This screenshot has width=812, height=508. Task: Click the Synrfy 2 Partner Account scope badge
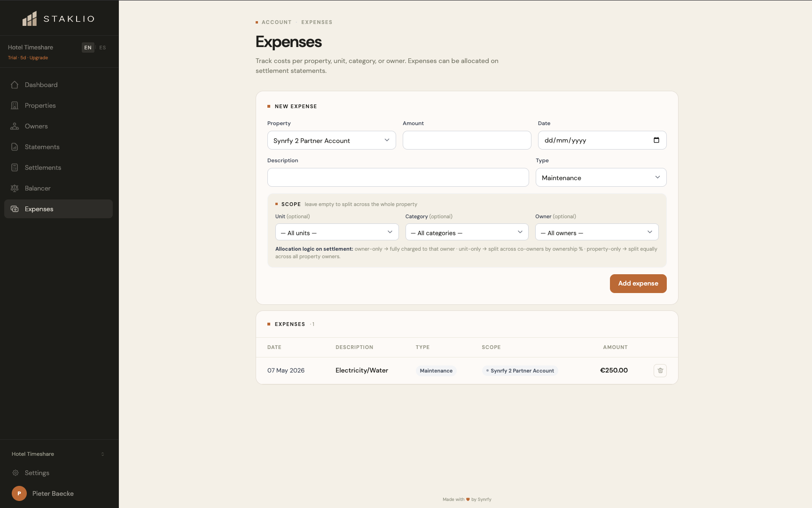point(520,371)
